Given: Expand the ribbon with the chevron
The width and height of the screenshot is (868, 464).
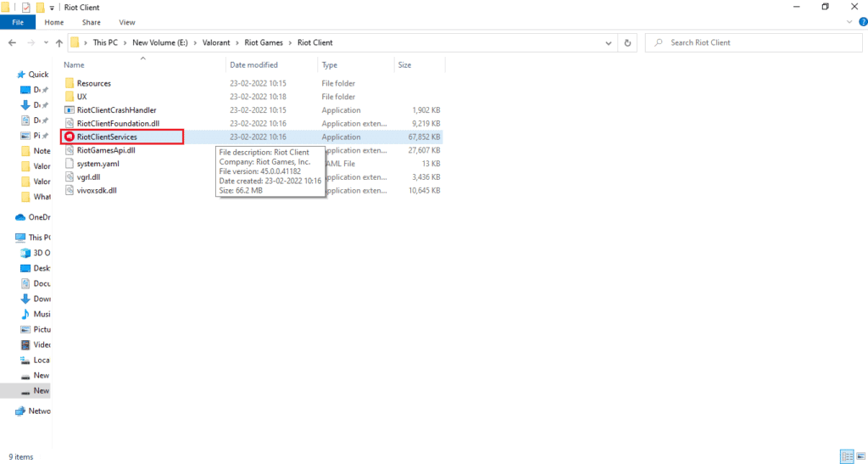Looking at the screenshot, I should click(850, 21).
